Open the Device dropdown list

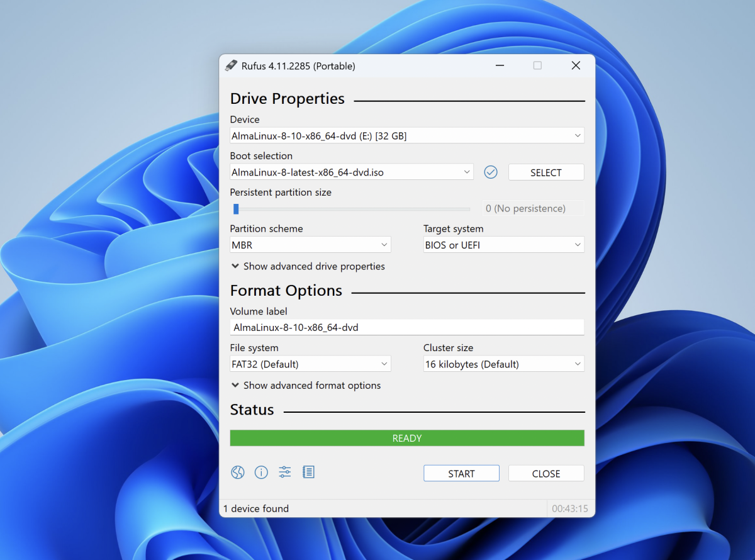point(406,136)
